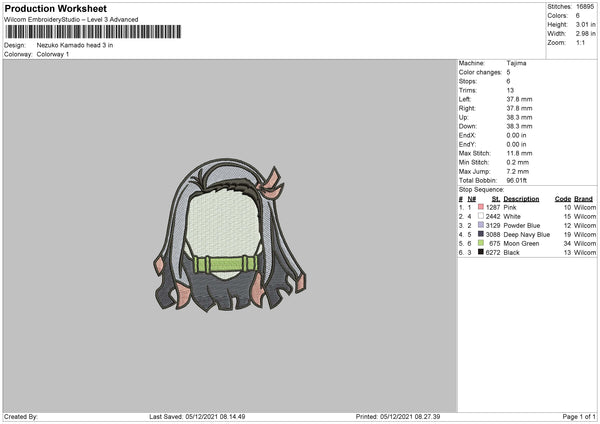Viewport: 600px width, 424px height.
Task: Click the 'Description' column header
Action: 521,199
